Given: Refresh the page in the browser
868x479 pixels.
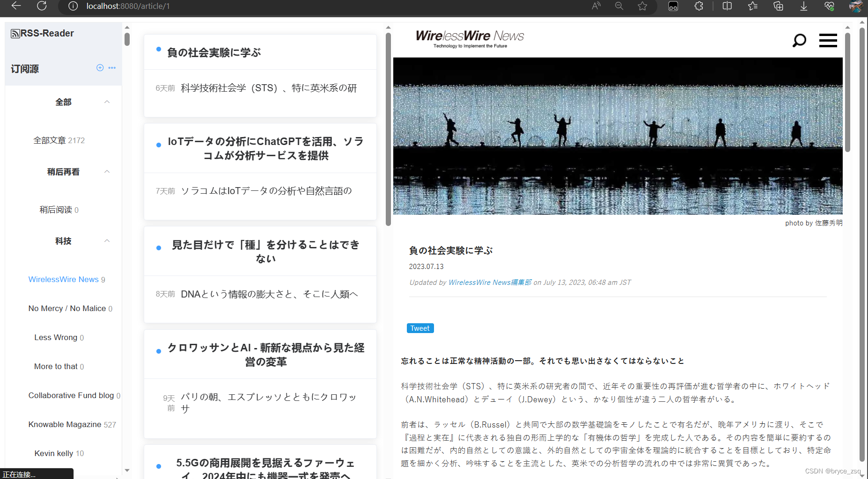Looking at the screenshot, I should [x=42, y=7].
